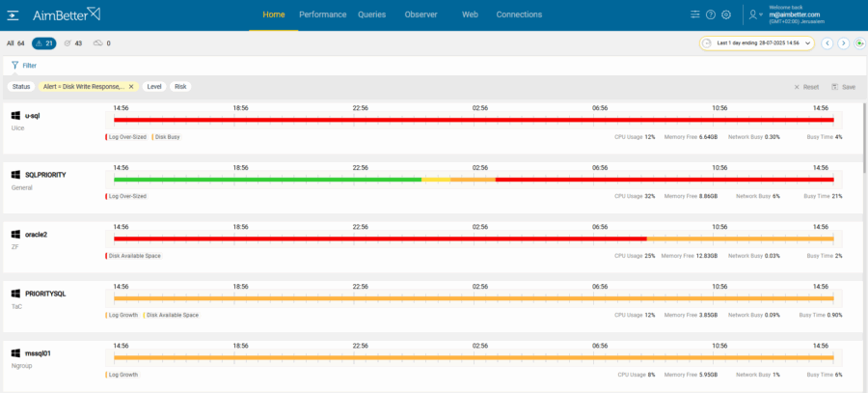This screenshot has width=868, height=393.
Task: Remove the Alert filter with its X
Action: [131, 87]
